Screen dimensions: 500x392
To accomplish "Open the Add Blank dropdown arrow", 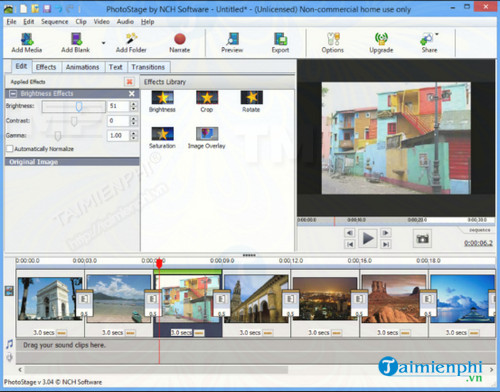I will point(103,43).
